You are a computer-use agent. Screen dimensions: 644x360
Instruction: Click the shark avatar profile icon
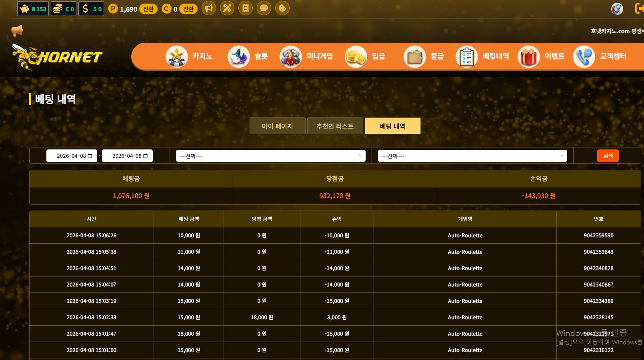click(x=617, y=8)
